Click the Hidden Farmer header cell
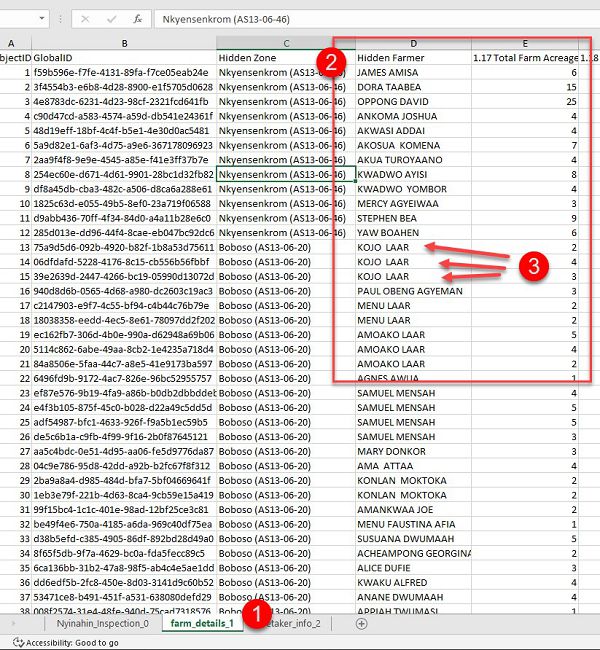This screenshot has width=600, height=650. point(413,58)
